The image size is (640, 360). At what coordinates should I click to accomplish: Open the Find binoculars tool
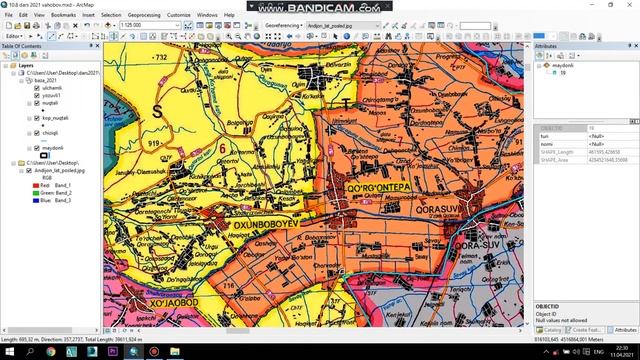388,36
